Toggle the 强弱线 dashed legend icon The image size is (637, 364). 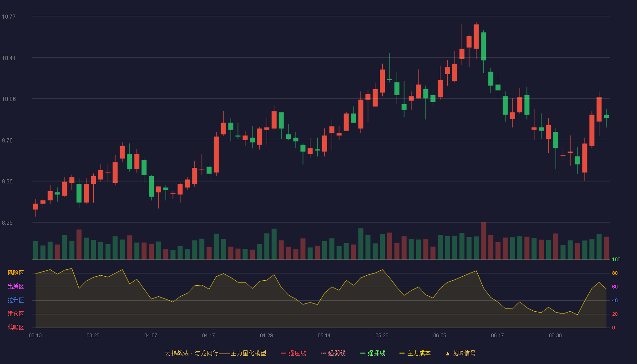click(x=324, y=353)
